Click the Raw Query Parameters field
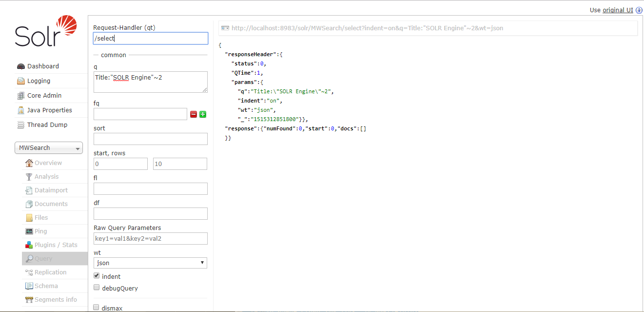Screen dimensions: 644x312 (151, 239)
